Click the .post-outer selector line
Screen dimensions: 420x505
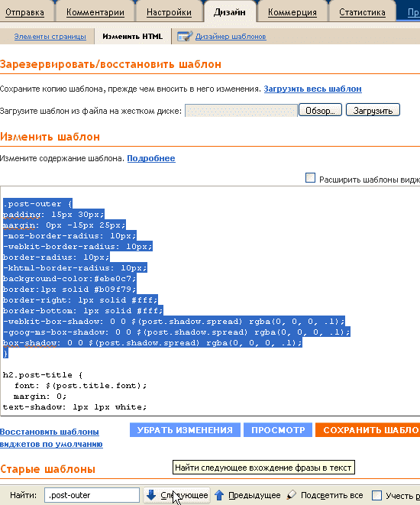point(37,204)
